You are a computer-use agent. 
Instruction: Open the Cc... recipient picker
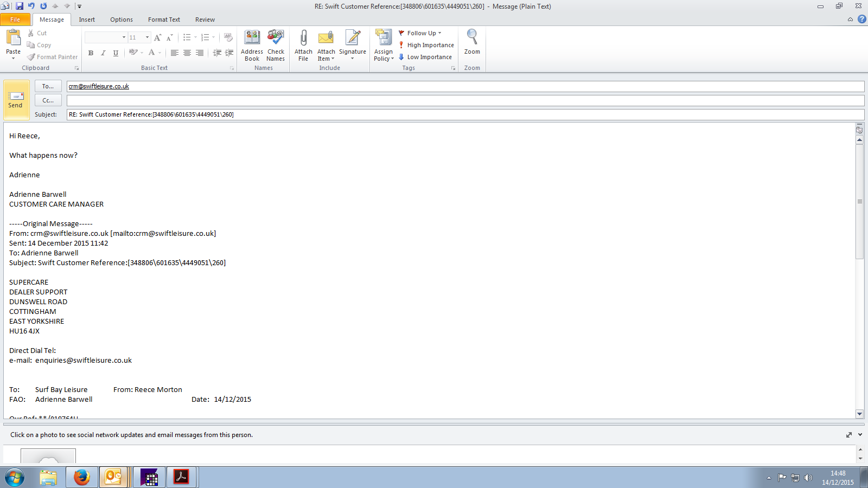[48, 100]
